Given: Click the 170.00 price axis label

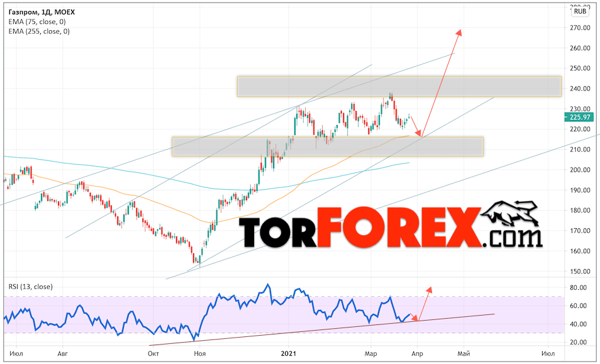Looking at the screenshot, I should coord(580,231).
